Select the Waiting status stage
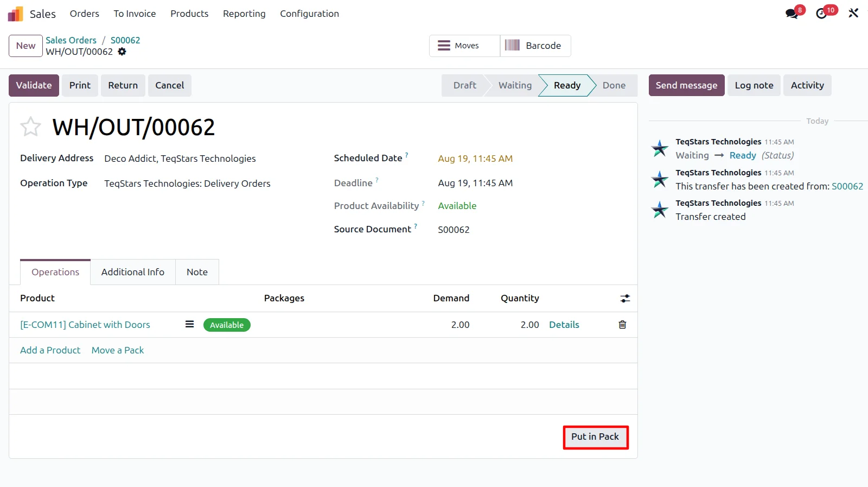The width and height of the screenshot is (868, 487). [x=515, y=85]
